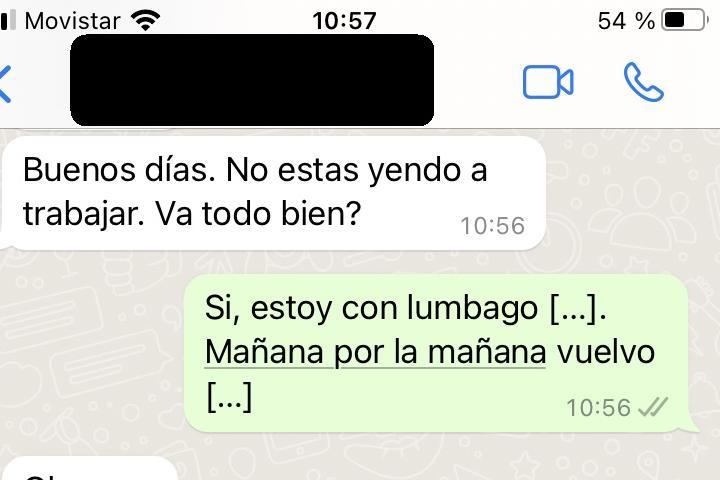Select the green 'Si, estoy con lumbago' message
The width and height of the screenshot is (720, 480).
tap(436, 353)
